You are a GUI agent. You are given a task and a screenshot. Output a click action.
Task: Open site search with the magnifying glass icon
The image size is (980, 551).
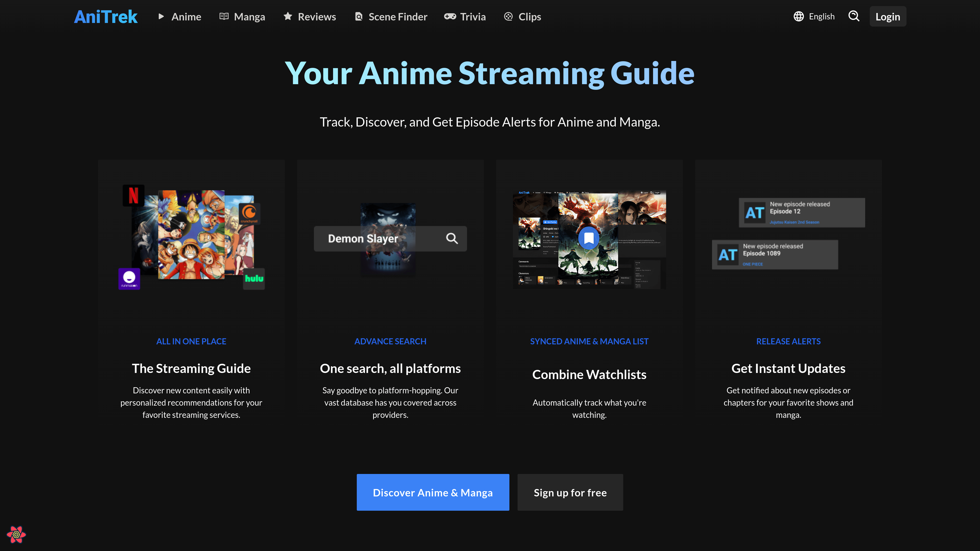tap(854, 16)
